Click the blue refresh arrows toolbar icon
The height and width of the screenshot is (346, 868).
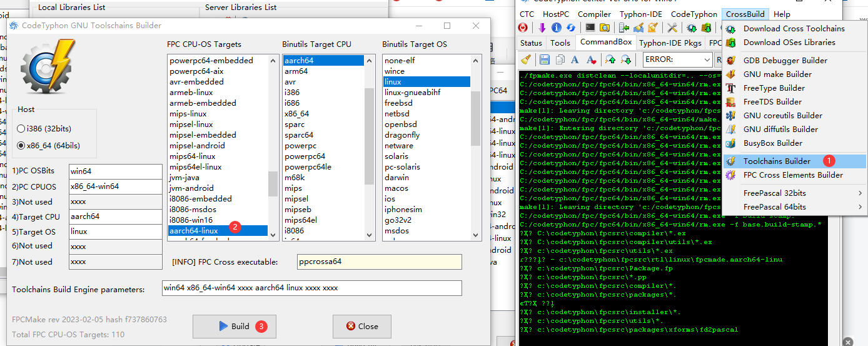point(571,28)
